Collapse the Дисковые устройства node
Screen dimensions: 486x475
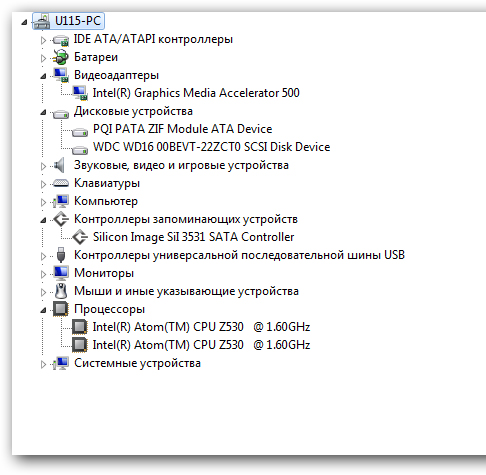coord(43,112)
